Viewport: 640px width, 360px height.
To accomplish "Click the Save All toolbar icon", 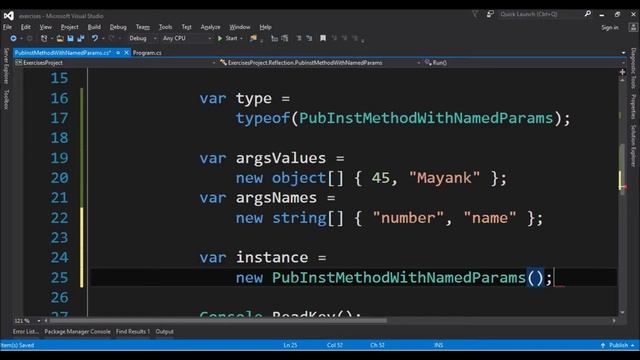I will pyautogui.click(x=81, y=38).
